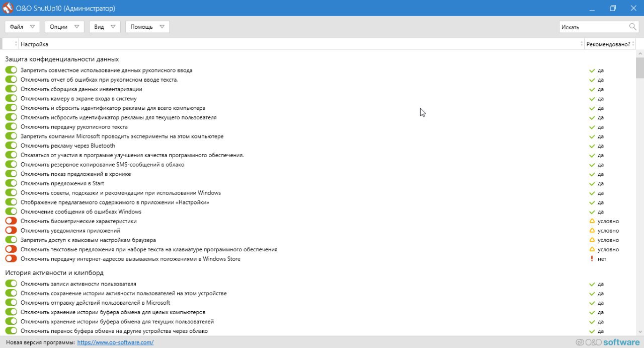The width and height of the screenshot is (644, 348).
Task: Click the red exclamation icon for Windows Store row
Action: click(592, 259)
